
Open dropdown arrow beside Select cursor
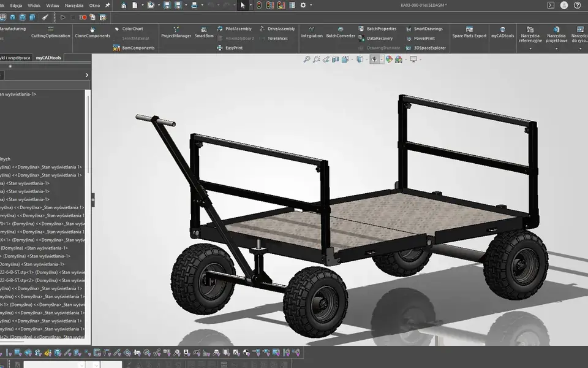pos(251,6)
